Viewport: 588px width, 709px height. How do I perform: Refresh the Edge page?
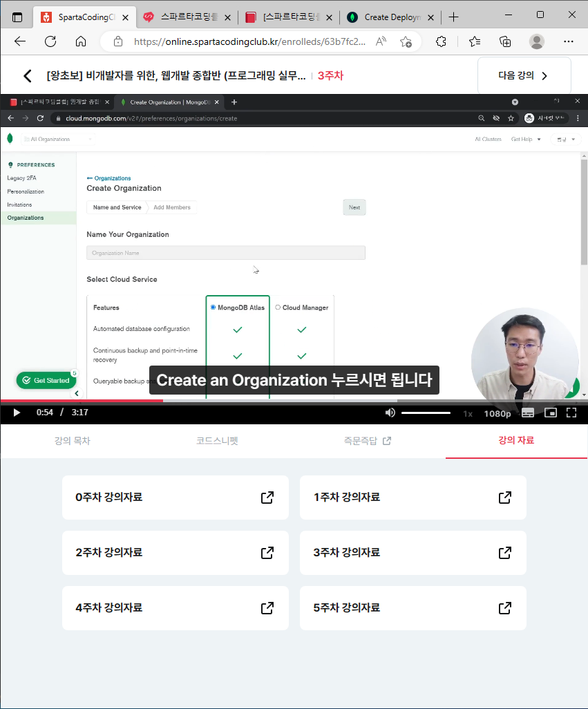50,41
